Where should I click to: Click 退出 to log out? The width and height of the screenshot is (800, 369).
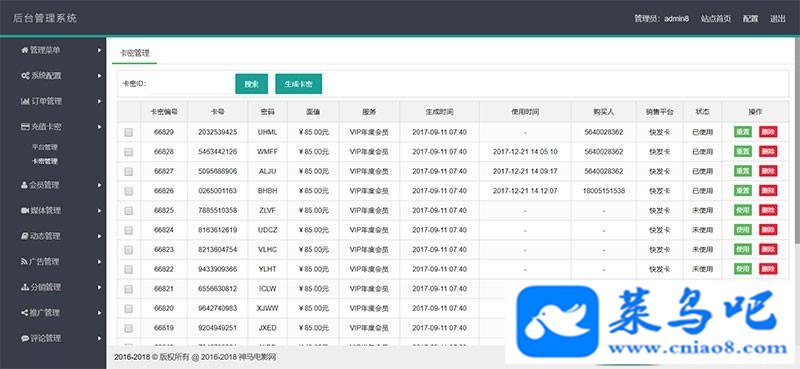click(778, 19)
